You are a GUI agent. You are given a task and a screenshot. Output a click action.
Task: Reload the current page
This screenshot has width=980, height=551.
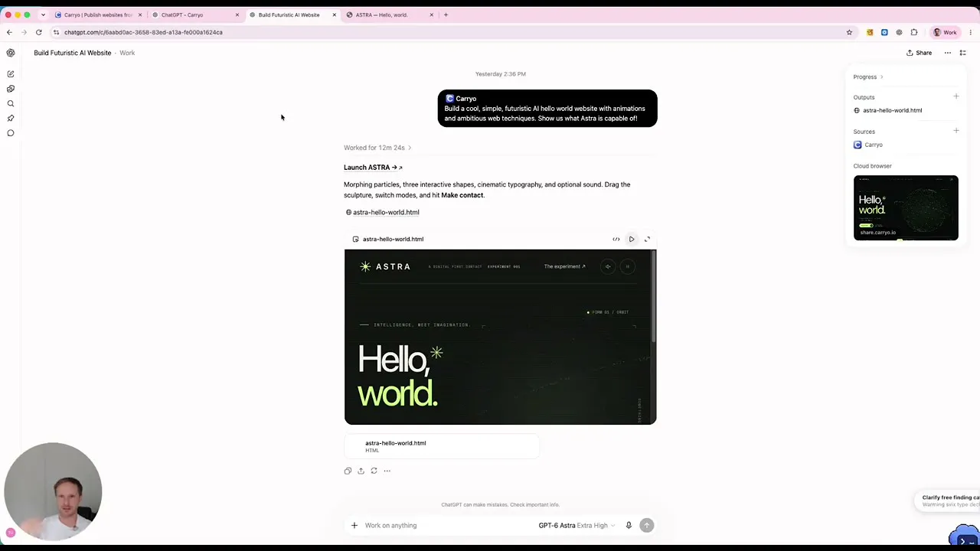pos(38,32)
